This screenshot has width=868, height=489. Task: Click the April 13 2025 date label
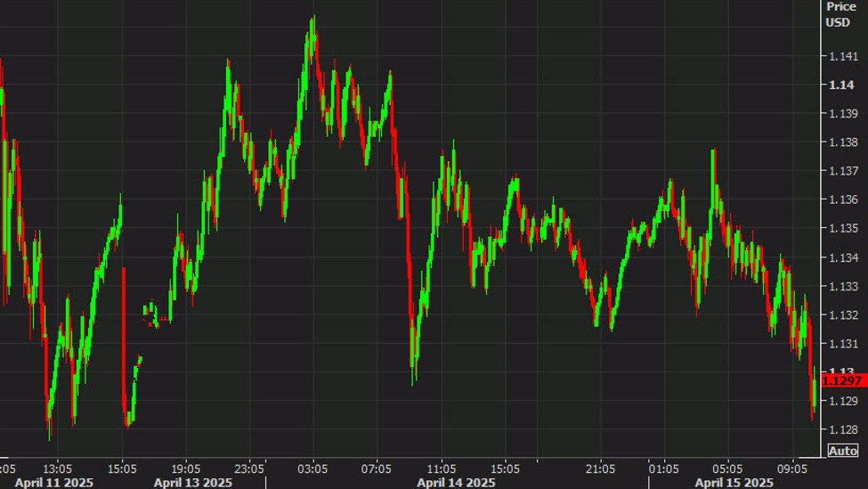pyautogui.click(x=193, y=483)
